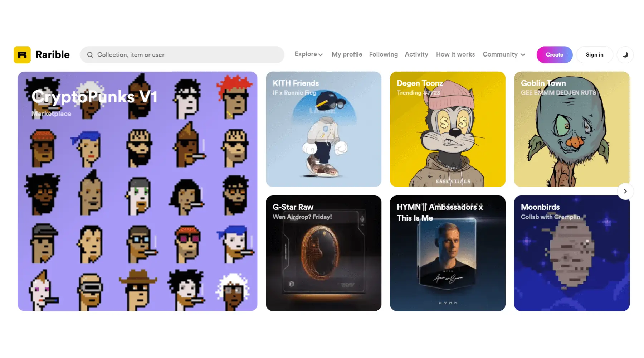
Task: Click the search magnifier icon
Action: [x=90, y=55]
